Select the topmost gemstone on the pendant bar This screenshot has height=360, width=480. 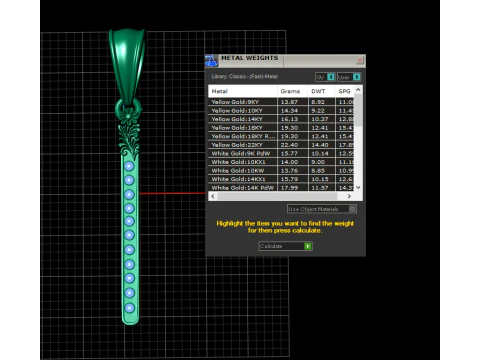click(129, 166)
